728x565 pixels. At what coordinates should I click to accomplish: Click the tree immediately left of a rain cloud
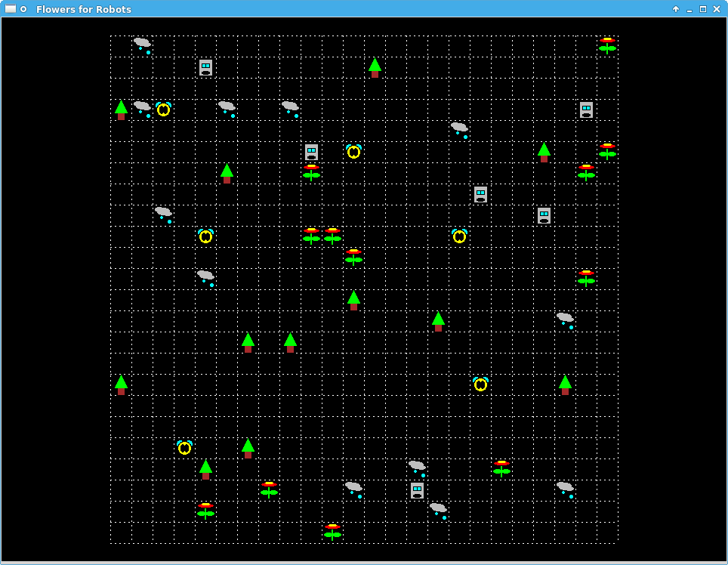click(121, 110)
